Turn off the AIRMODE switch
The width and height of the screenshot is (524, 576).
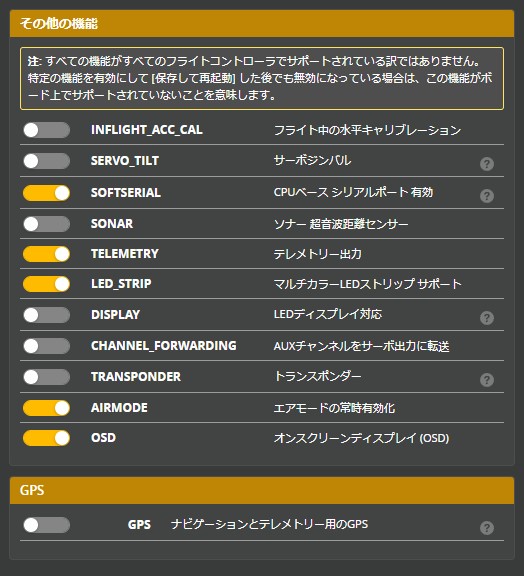pyautogui.click(x=46, y=408)
